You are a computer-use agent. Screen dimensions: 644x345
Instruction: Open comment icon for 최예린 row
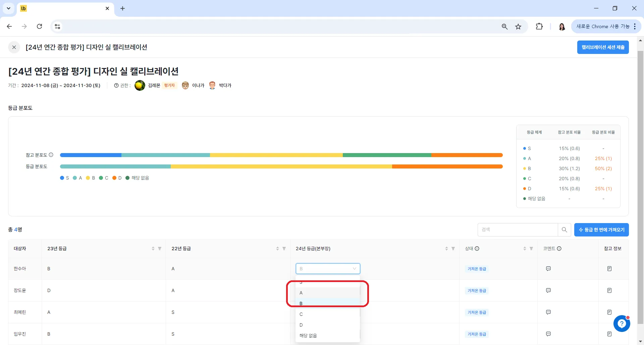(x=548, y=312)
